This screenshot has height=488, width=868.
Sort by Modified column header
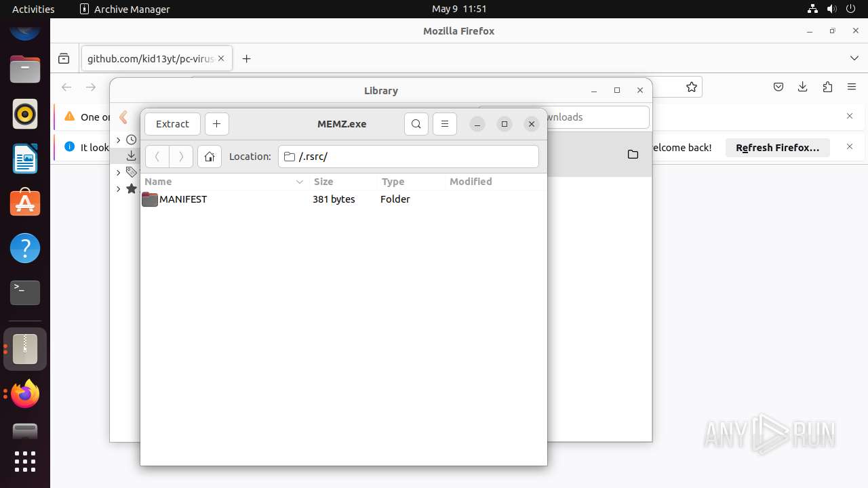click(x=495, y=182)
